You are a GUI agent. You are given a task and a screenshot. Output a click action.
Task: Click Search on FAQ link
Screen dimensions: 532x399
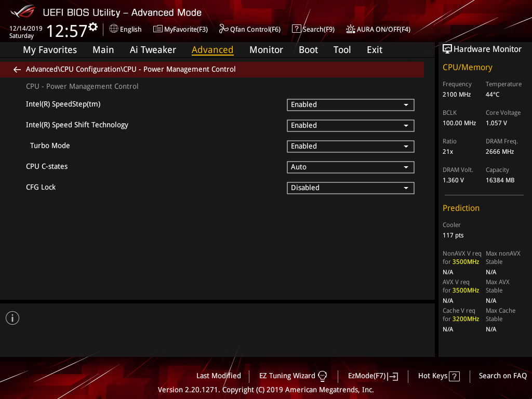pyautogui.click(x=502, y=376)
